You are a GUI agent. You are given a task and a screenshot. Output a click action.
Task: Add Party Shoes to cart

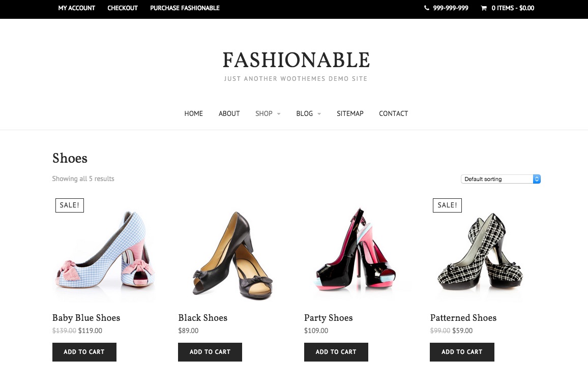point(336,352)
